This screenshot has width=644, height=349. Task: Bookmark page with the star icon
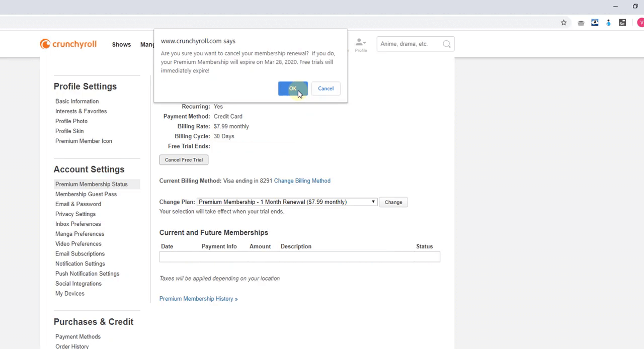[x=563, y=23]
